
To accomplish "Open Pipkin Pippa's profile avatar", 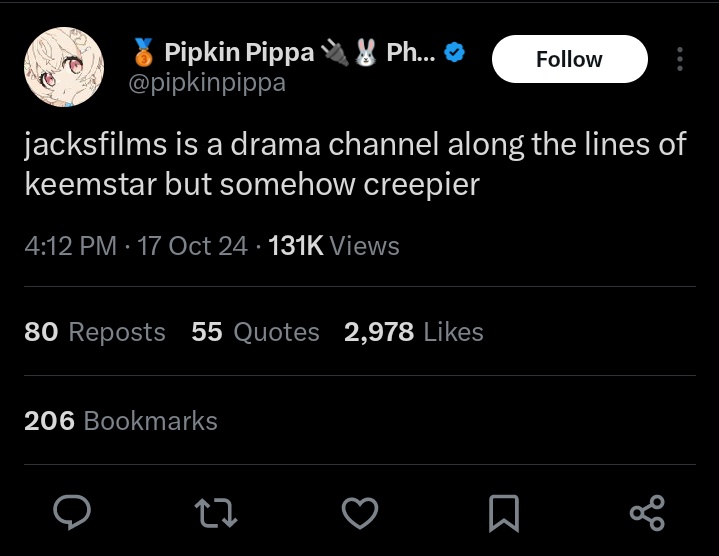I will coord(64,67).
